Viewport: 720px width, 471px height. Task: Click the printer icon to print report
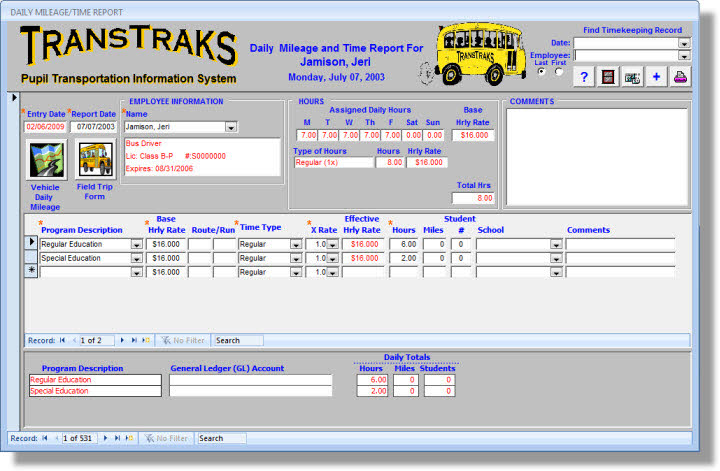click(680, 77)
